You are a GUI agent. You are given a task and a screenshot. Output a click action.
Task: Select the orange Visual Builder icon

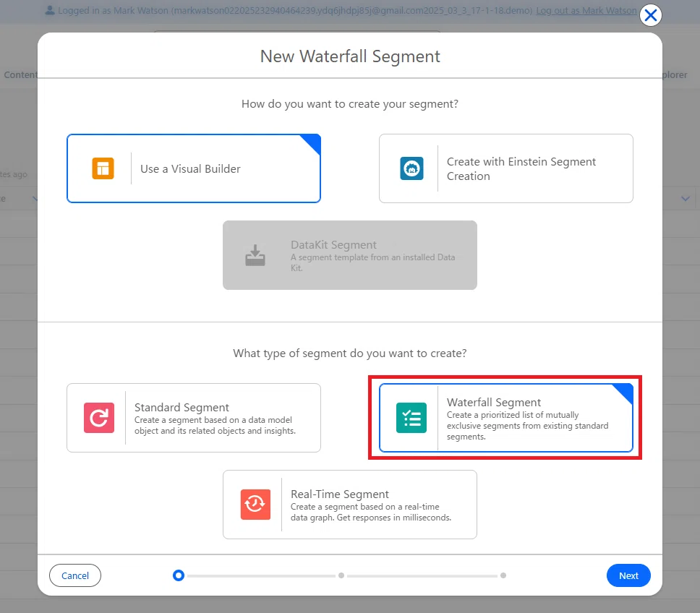coord(103,168)
